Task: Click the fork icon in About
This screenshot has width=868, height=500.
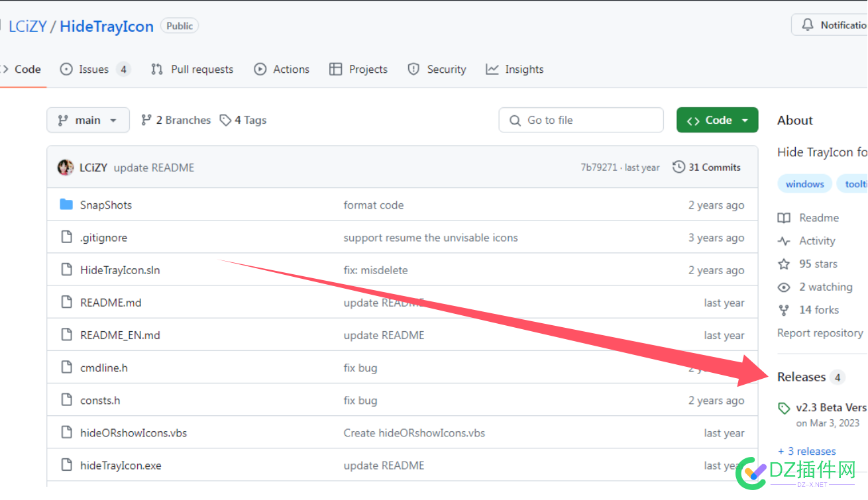Action: (784, 310)
